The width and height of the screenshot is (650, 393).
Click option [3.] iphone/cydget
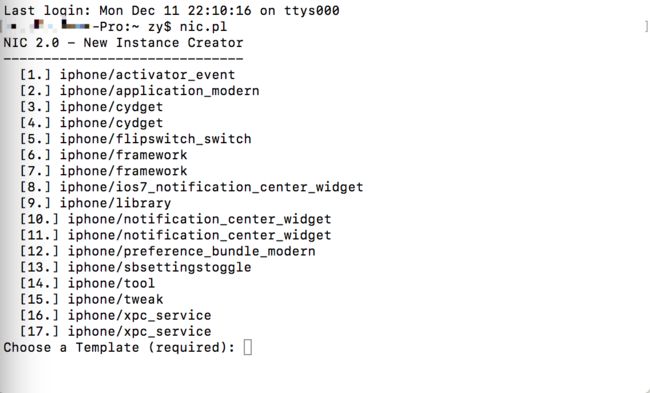click(x=91, y=107)
